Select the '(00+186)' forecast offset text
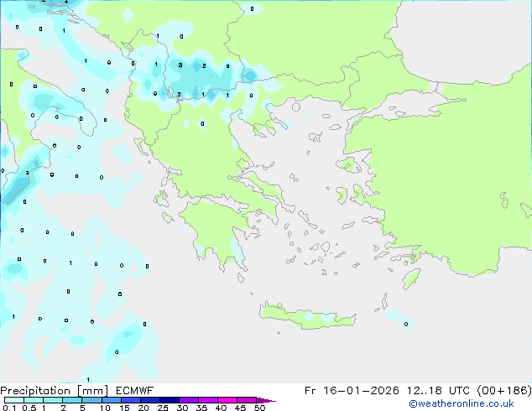This screenshot has width=532, height=411. 504,391
